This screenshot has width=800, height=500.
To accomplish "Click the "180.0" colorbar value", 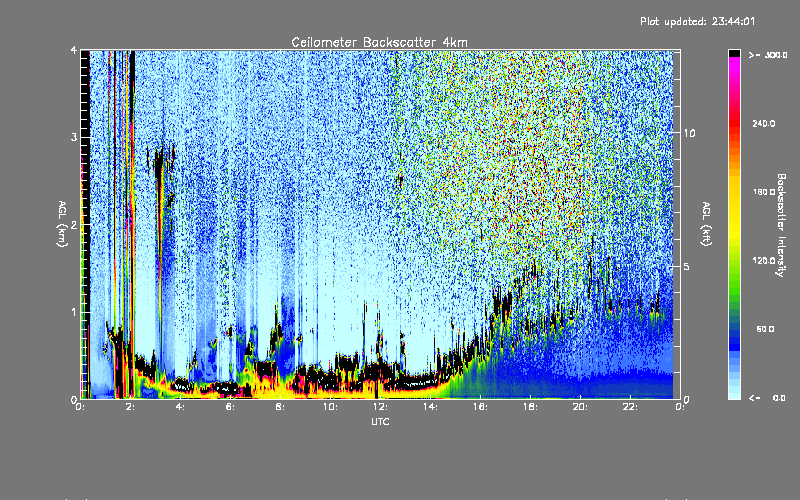I will (x=764, y=192).
